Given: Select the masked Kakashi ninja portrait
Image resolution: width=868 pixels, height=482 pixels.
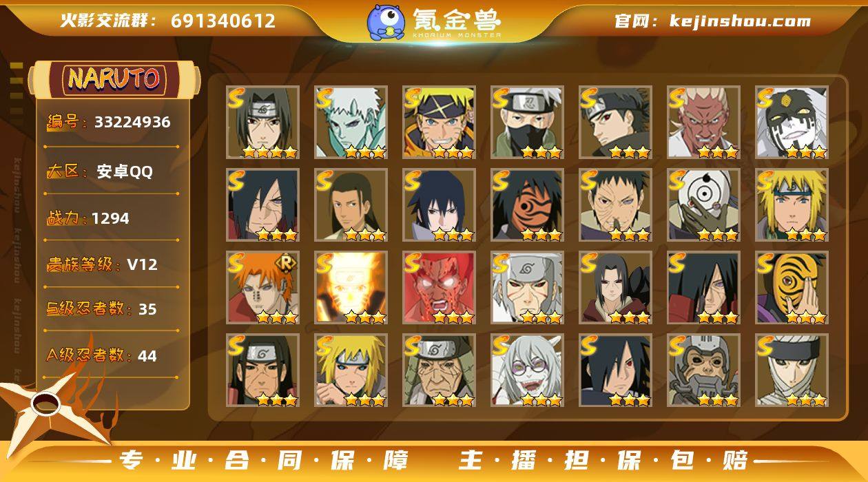Looking at the screenshot, I should click(x=527, y=123).
